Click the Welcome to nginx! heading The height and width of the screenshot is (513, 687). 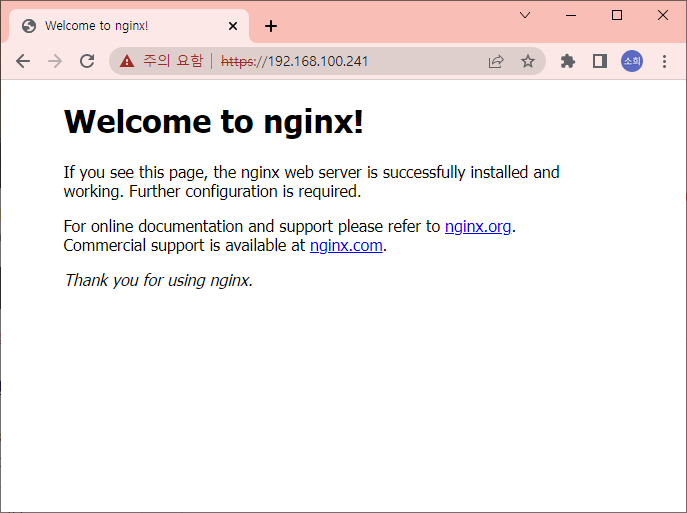coord(214,121)
